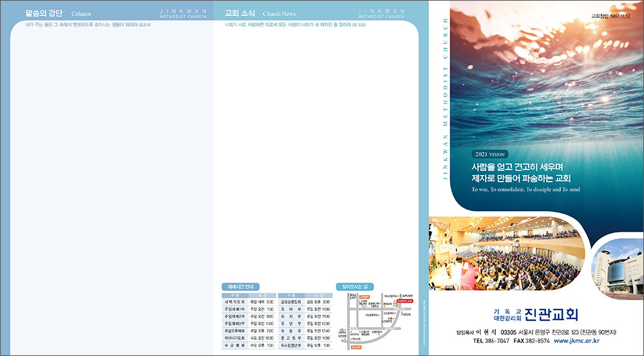Click the 교회창립 1967.11.12 founding date text
Viewport: 644px width, 356px height.
click(614, 15)
